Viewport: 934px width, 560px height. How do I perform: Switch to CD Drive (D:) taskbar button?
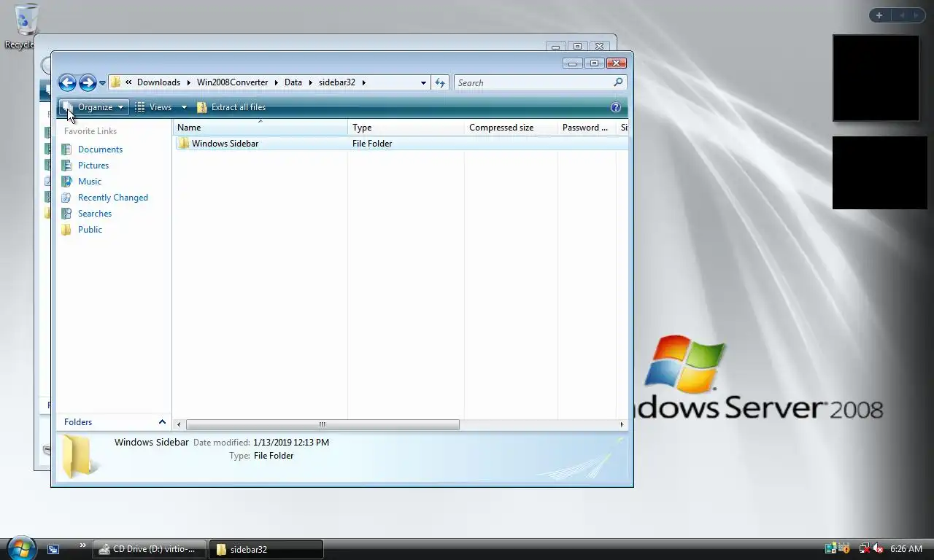click(150, 549)
